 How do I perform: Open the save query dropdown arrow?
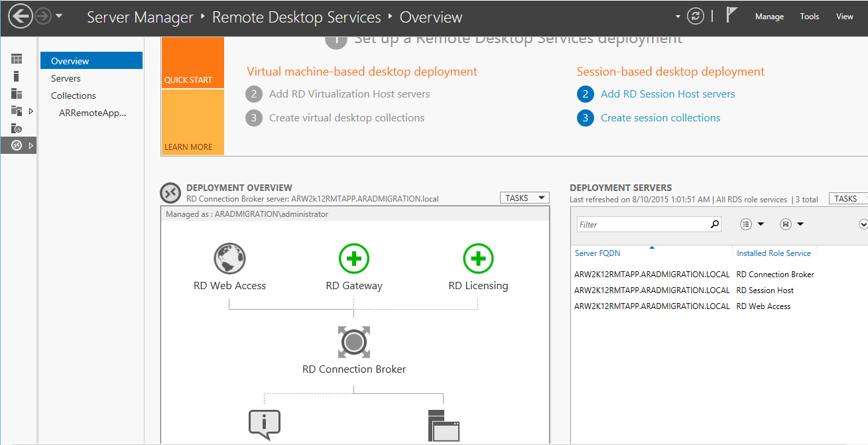799,223
